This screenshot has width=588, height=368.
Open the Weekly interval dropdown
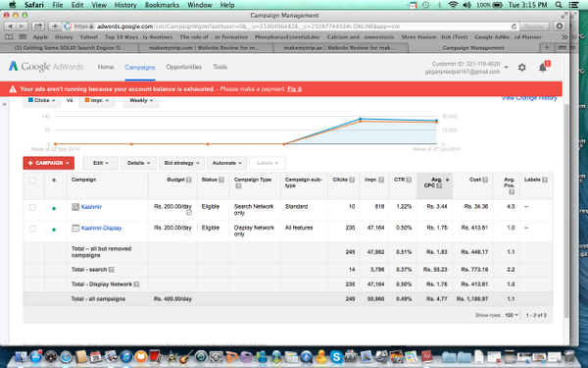[x=141, y=101]
